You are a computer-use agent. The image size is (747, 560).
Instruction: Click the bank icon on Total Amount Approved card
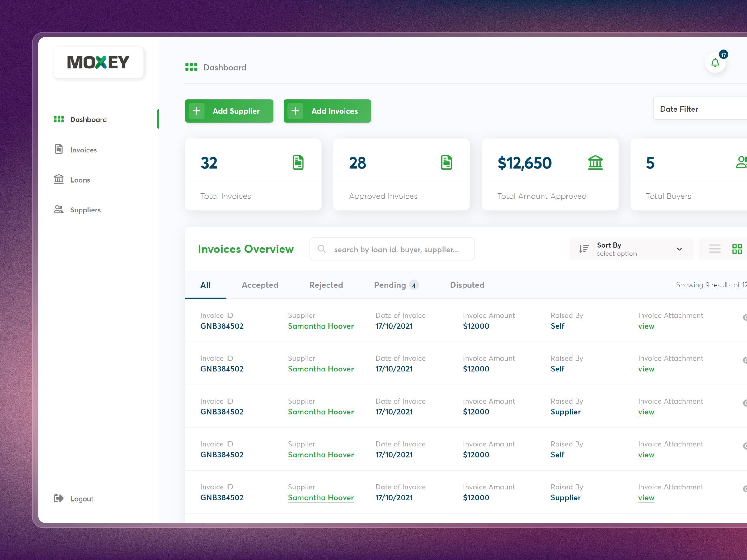tap(595, 162)
